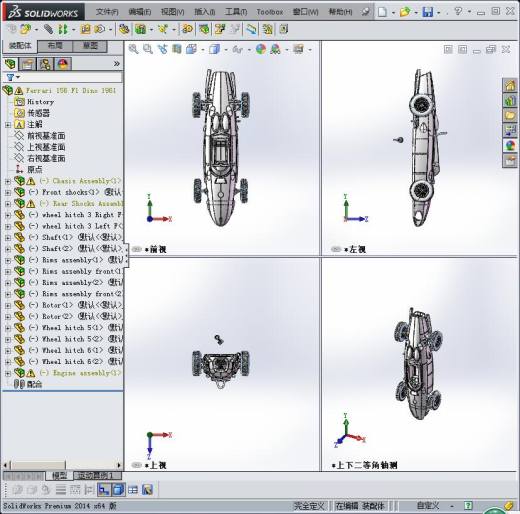
Task: Expand the 注解 annotations node
Action: pos(8,125)
